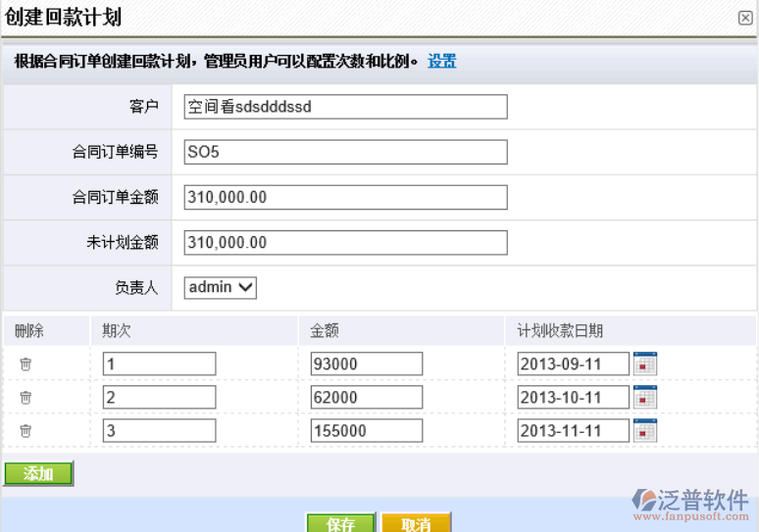Click the 计划收款日期 column header

(x=560, y=331)
